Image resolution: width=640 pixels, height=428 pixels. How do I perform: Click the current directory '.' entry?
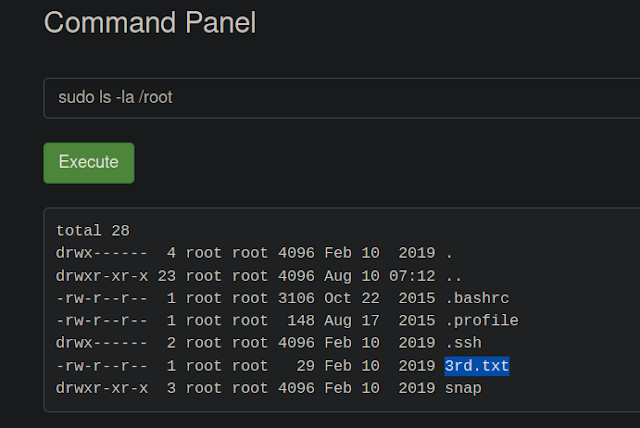(x=449, y=254)
